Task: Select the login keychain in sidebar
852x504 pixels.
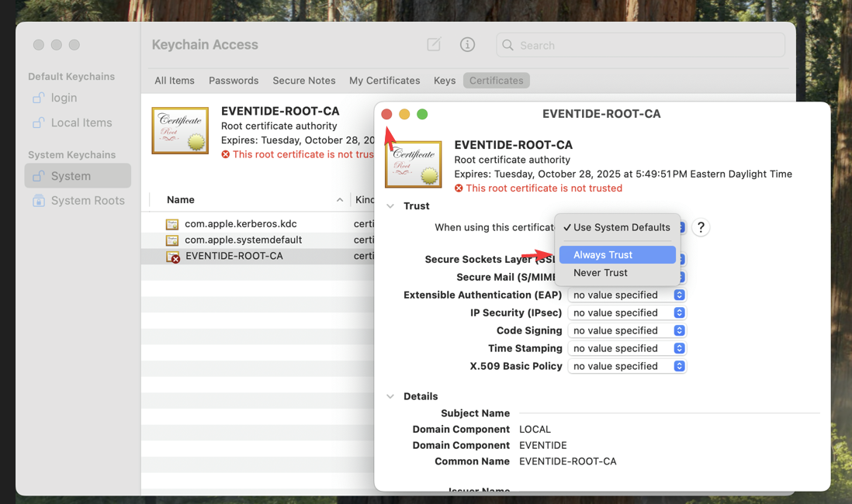Action: (64, 98)
